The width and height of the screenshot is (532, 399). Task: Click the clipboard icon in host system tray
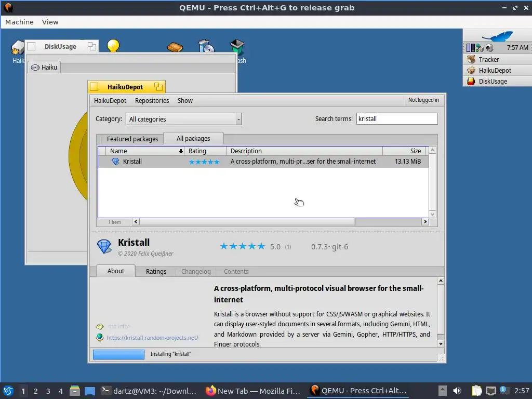pyautogui.click(x=476, y=391)
